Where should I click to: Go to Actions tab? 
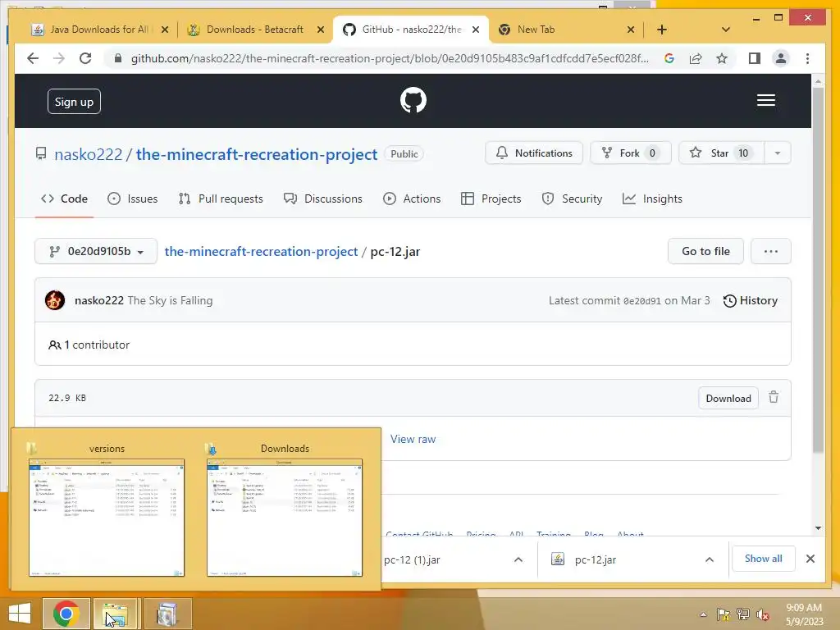[412, 199]
